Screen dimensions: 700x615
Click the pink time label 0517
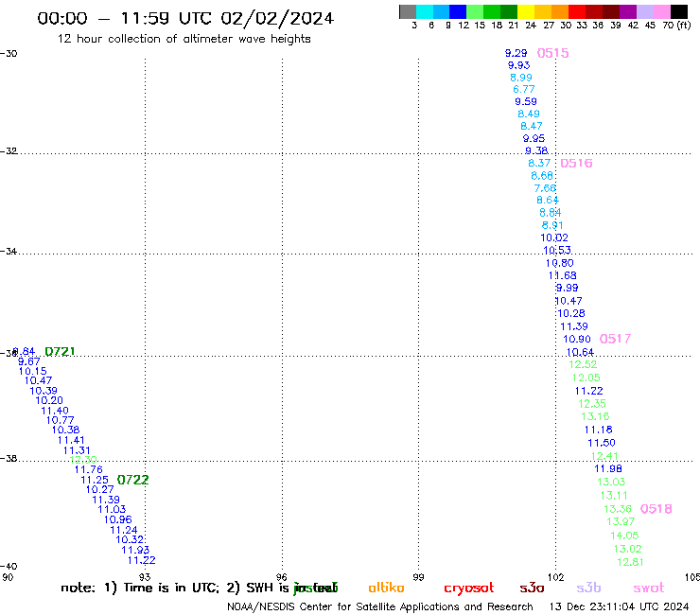[x=615, y=339]
